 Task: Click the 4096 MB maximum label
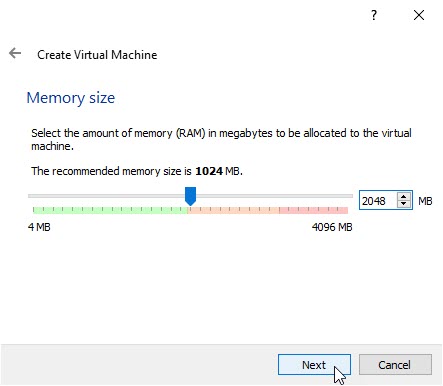332,227
